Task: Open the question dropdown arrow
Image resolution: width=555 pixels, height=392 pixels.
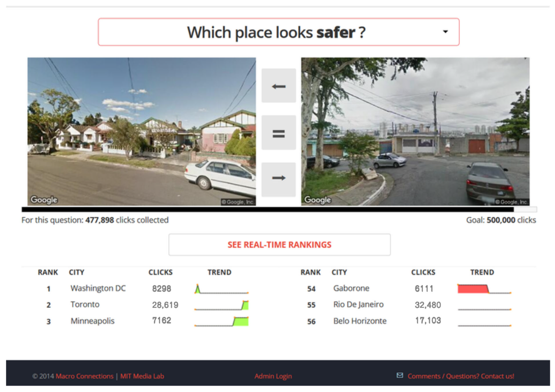Action: [445, 31]
